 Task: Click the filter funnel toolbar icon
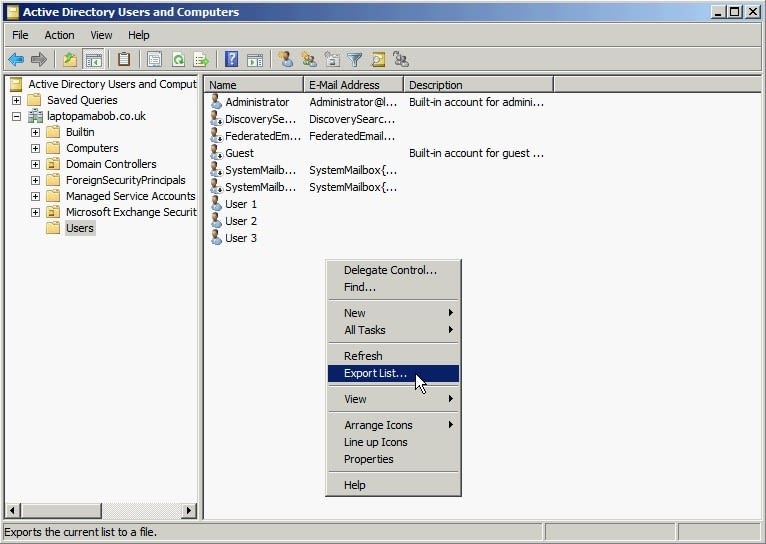354,60
